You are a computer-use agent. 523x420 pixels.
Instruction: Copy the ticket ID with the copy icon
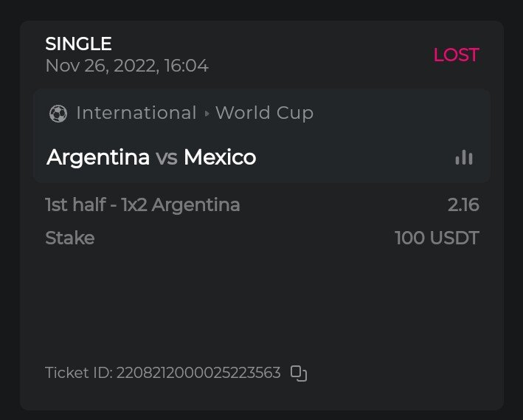pos(298,373)
